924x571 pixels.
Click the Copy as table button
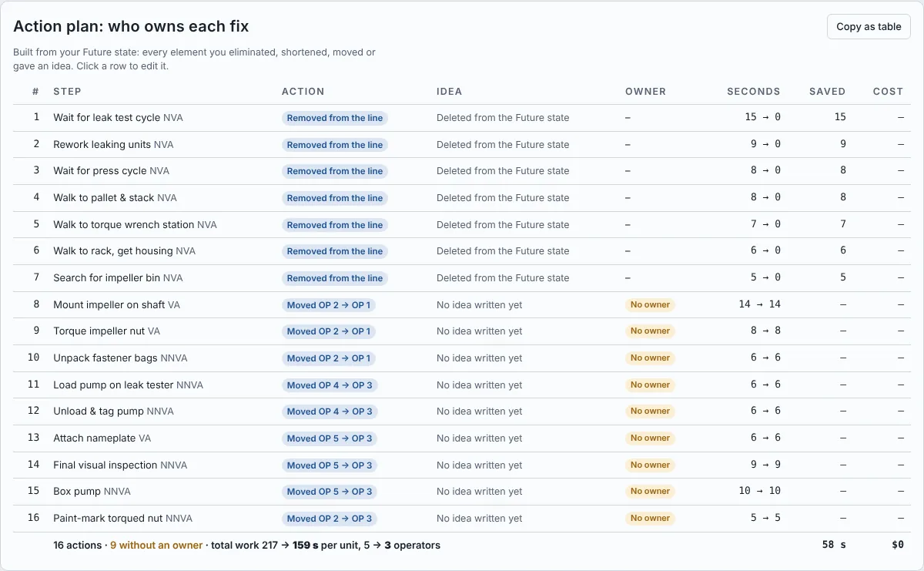[869, 27]
